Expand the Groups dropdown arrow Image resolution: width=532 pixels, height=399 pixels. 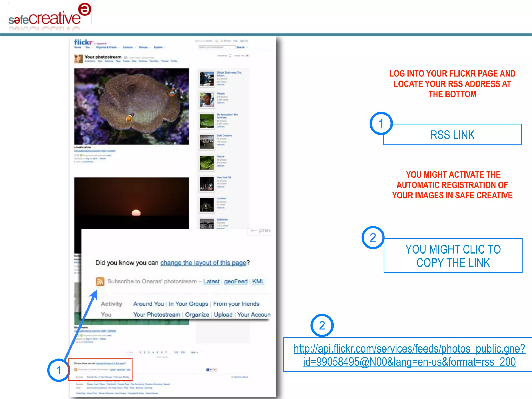(150, 48)
